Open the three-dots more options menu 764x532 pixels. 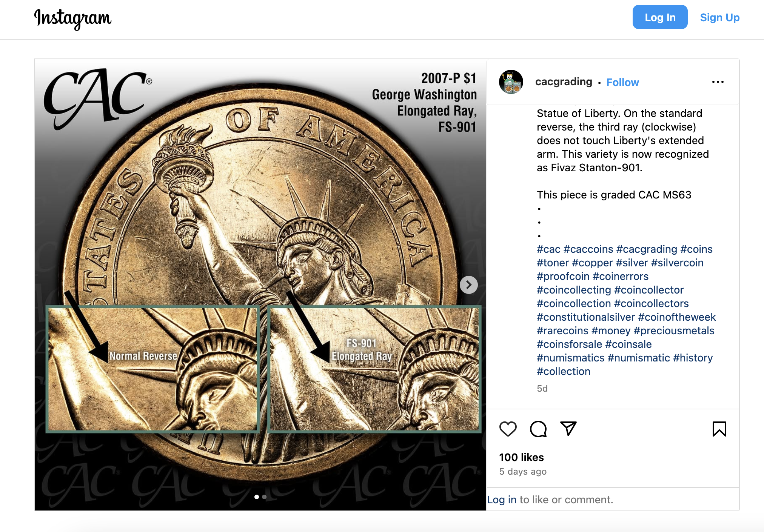(718, 82)
